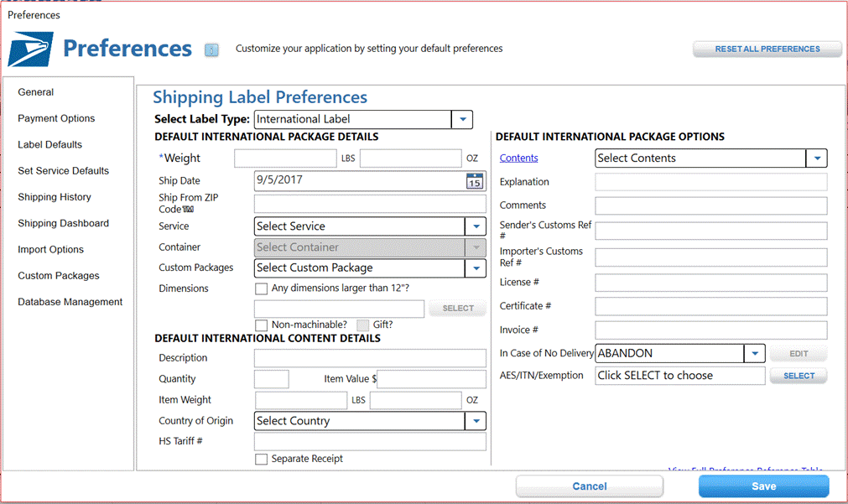Viewport: 848px width, 504px height.
Task: Open Shipping Dashboard preferences
Action: [63, 223]
